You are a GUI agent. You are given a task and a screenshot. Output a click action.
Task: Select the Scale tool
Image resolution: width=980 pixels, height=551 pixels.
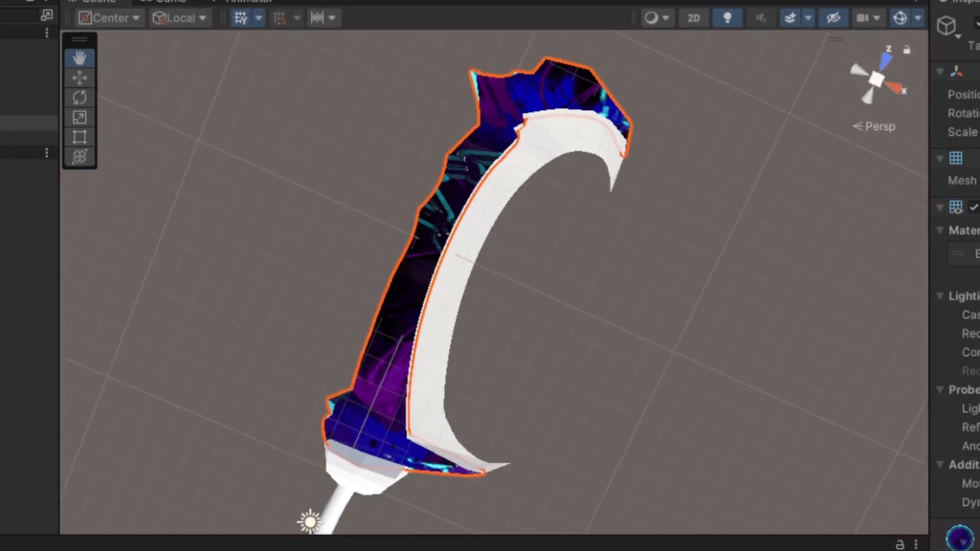point(79,118)
